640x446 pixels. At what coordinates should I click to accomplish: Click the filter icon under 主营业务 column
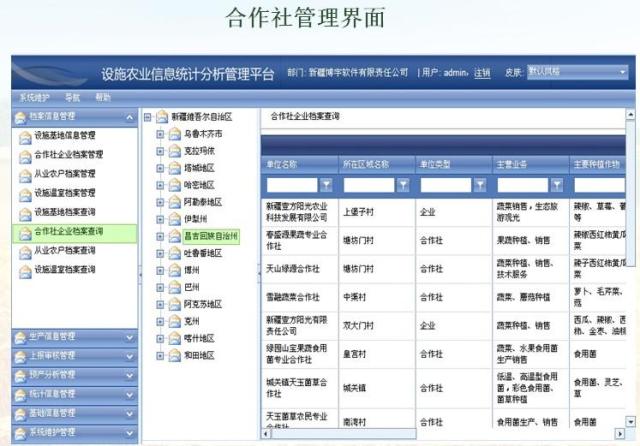[x=558, y=185]
